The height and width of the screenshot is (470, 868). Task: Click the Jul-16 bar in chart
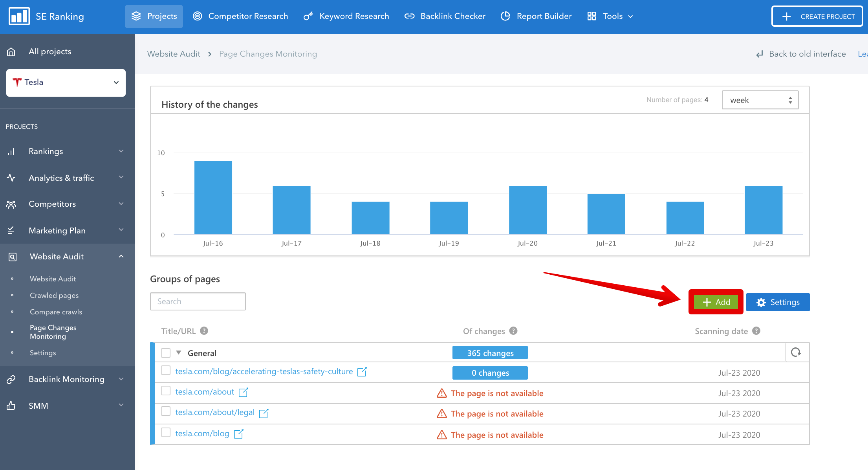click(x=213, y=198)
